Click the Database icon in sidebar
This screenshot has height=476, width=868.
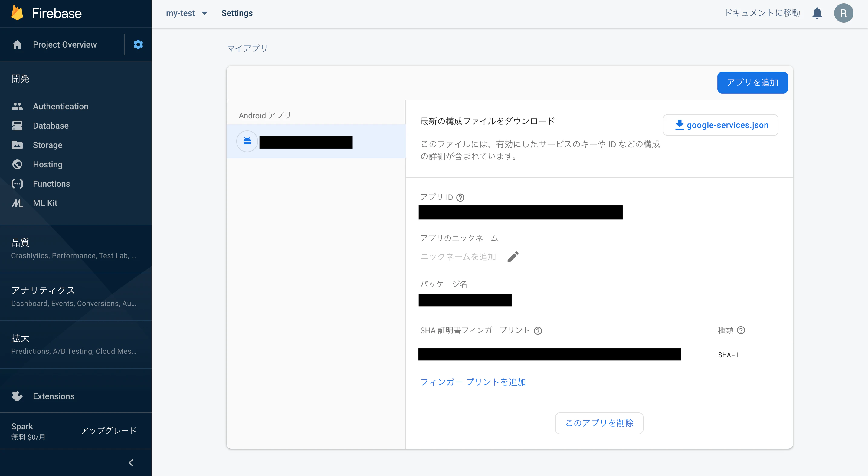point(17,126)
